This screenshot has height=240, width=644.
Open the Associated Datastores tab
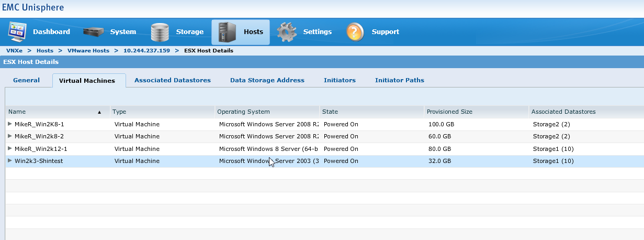pos(173,80)
